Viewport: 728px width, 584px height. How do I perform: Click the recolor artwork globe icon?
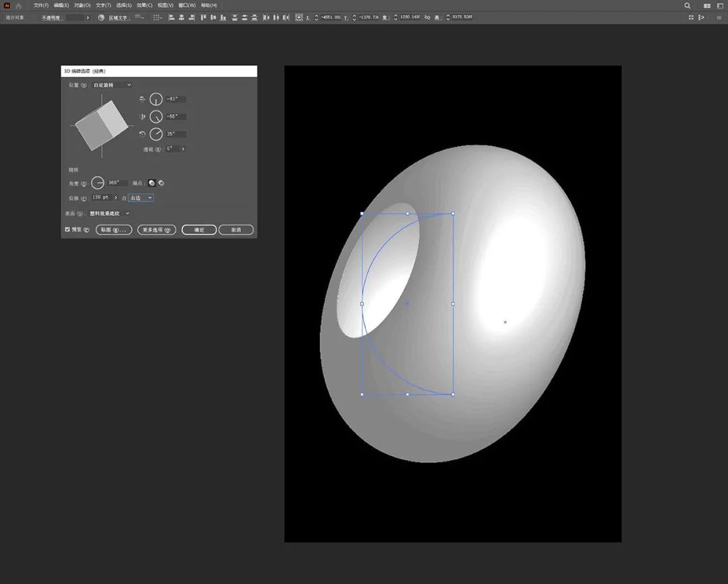tap(101, 18)
